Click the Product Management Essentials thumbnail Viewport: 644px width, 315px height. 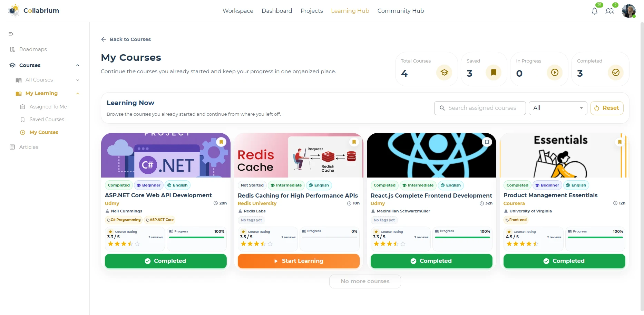[x=564, y=155]
